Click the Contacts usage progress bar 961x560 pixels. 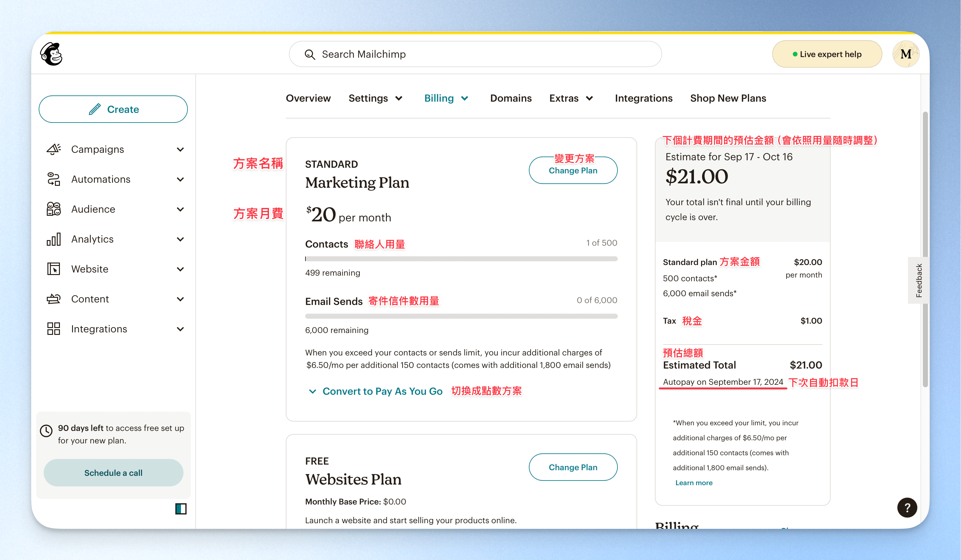(461, 259)
